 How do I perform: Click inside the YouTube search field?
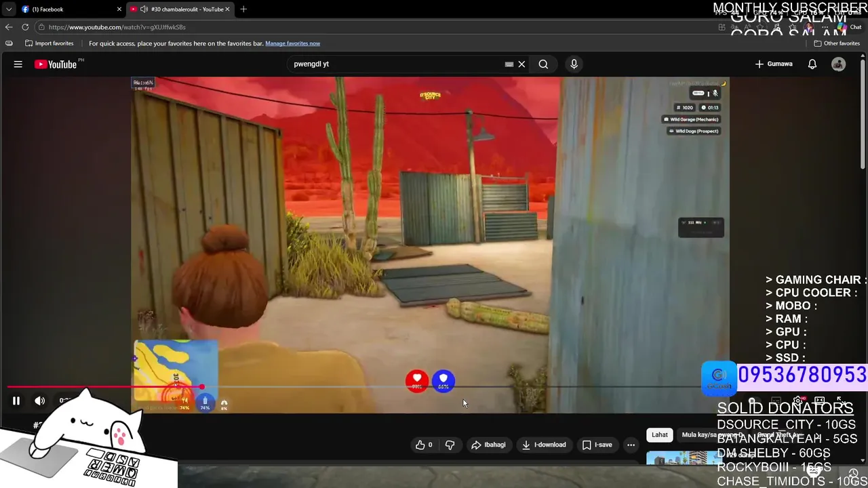tap(397, 64)
